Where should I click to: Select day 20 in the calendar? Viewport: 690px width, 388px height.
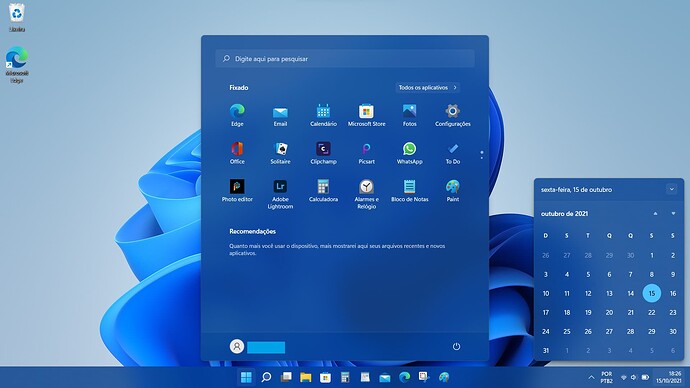pos(609,312)
